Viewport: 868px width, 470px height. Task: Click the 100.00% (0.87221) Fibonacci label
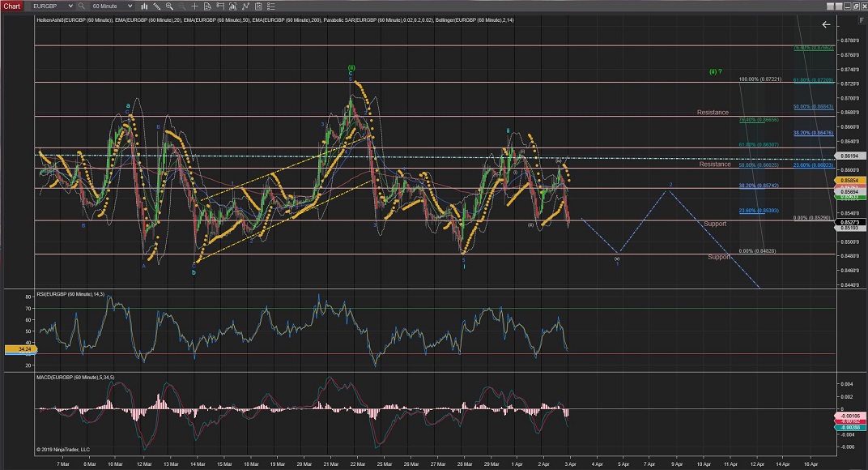[760, 79]
